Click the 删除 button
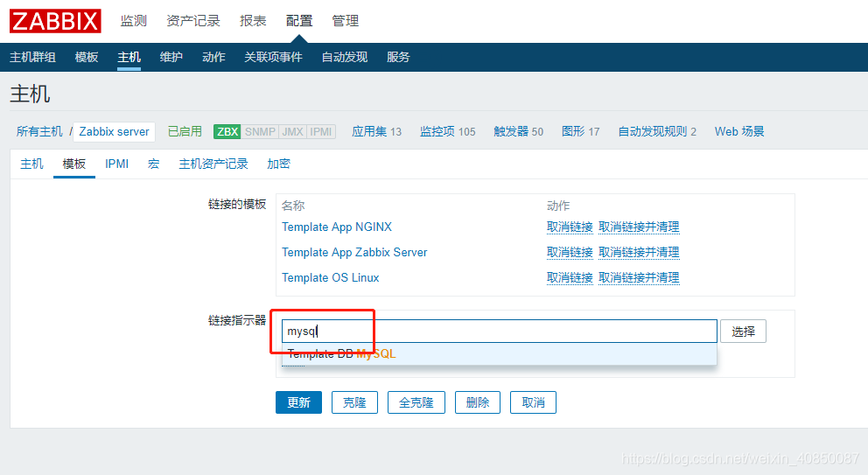 point(478,402)
